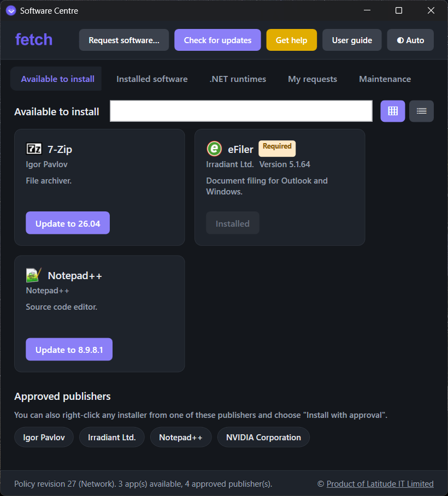Click Request software... button
This screenshot has height=496, width=448.
coord(124,40)
